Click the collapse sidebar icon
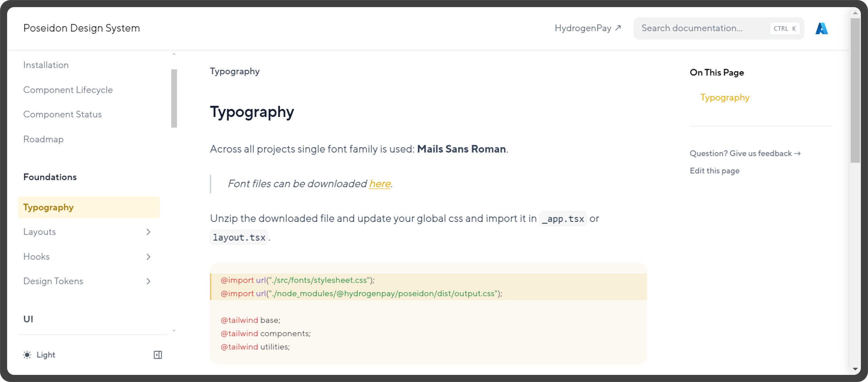The height and width of the screenshot is (382, 868). [158, 355]
